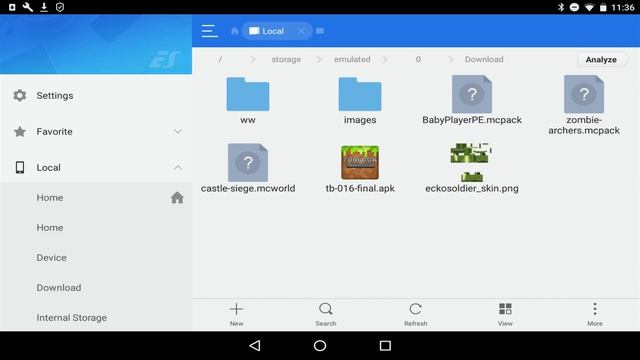640x360 pixels.
Task: Open the windows icon beside Local tab
Action: [320, 31]
